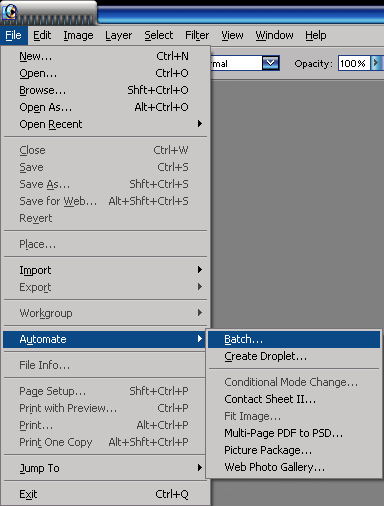
Task: Select Multi-Page PDF to PSD...
Action: click(294, 433)
